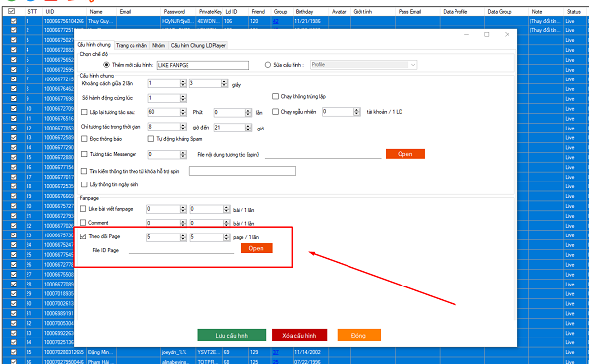The height and width of the screenshot is (364, 589).
Task: Click the STT column header
Action: 33,11
